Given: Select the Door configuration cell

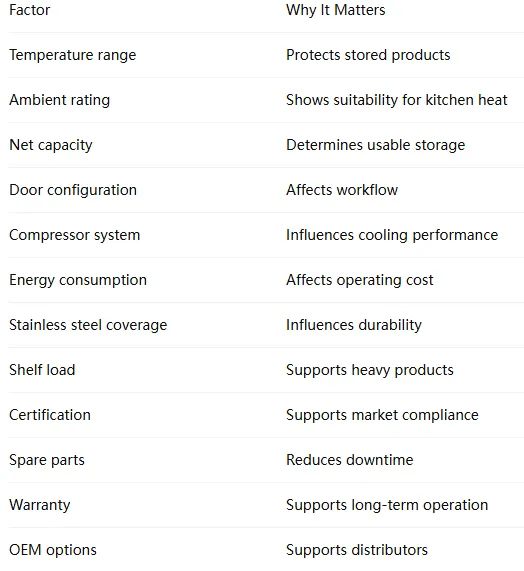Looking at the screenshot, I should (x=73, y=190).
